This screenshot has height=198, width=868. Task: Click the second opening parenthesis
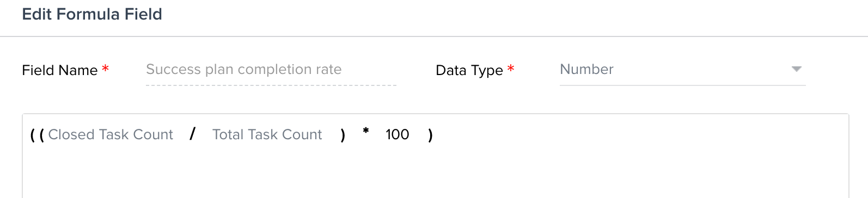(x=42, y=135)
